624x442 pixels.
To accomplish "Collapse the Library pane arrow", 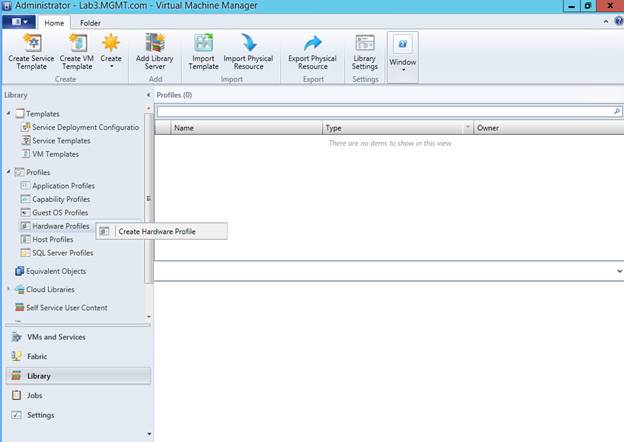I will 148,95.
